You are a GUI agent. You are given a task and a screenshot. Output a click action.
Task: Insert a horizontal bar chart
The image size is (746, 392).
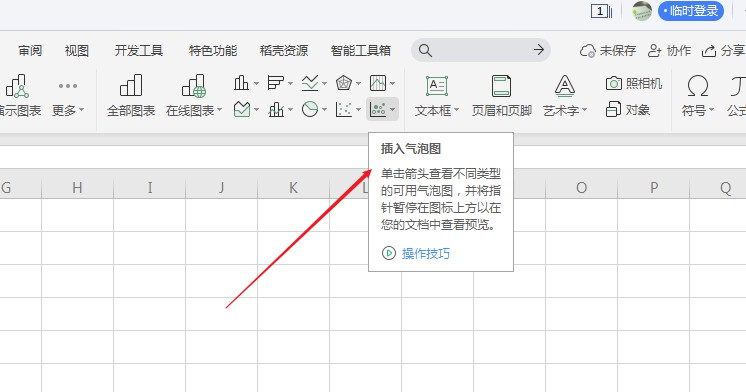pyautogui.click(x=275, y=83)
